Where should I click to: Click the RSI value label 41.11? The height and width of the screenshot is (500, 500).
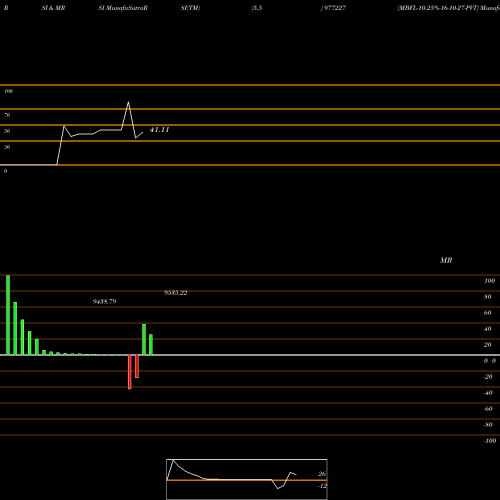(159, 130)
